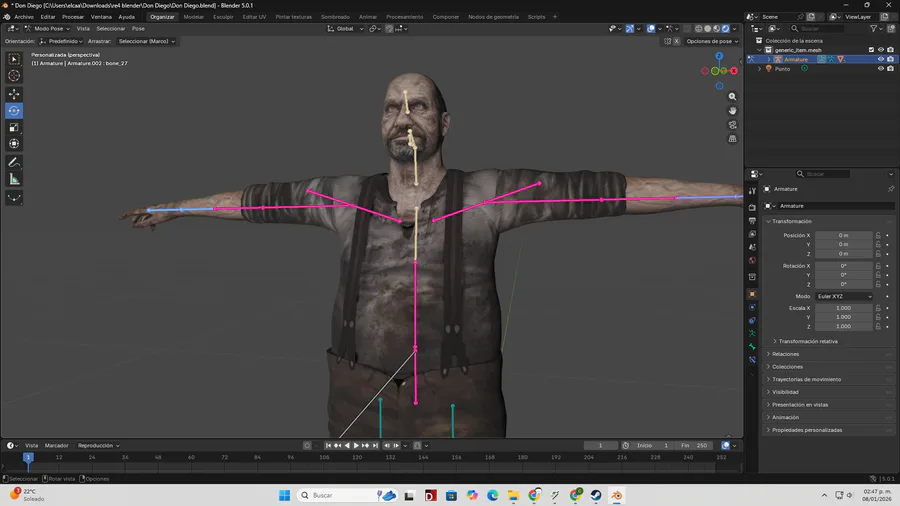
Task: Select the Move tool
Action: (14, 94)
